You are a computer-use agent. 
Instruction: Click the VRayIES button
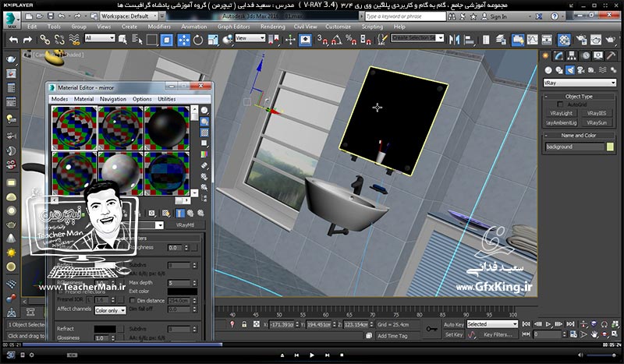[x=597, y=113]
